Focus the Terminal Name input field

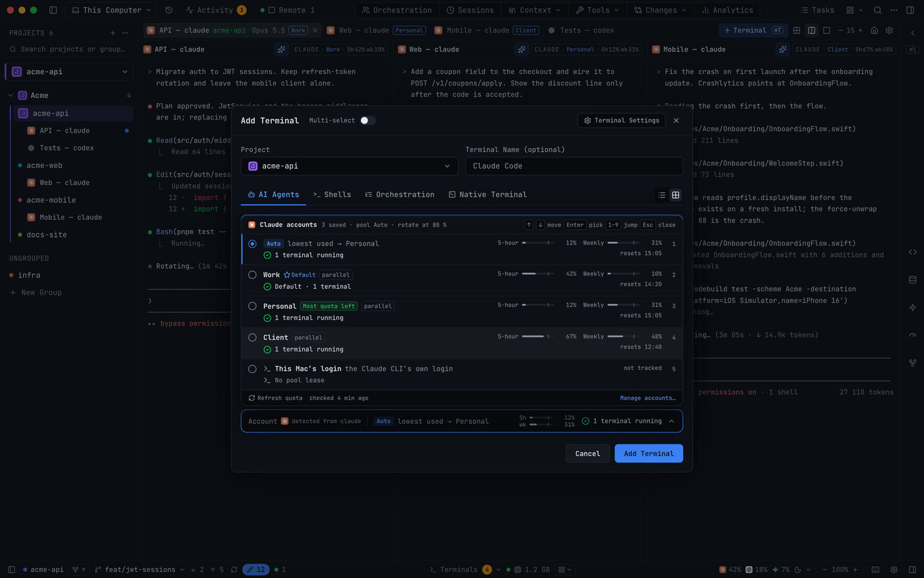574,166
